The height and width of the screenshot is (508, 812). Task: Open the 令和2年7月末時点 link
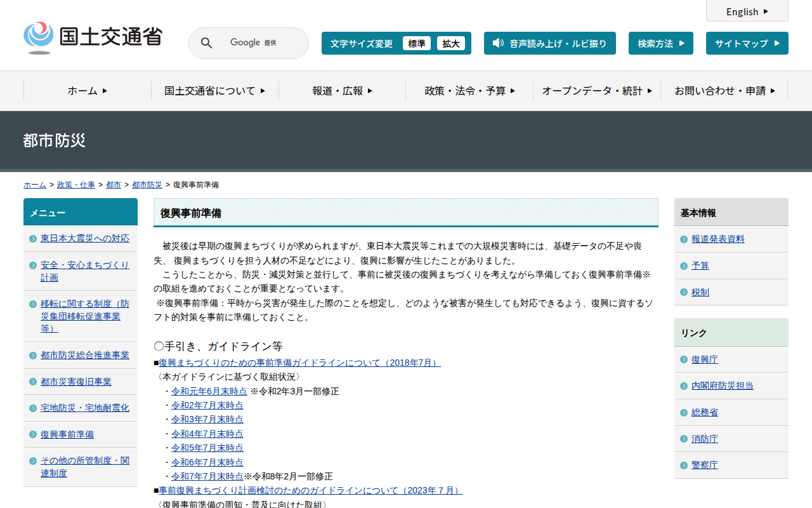[207, 405]
